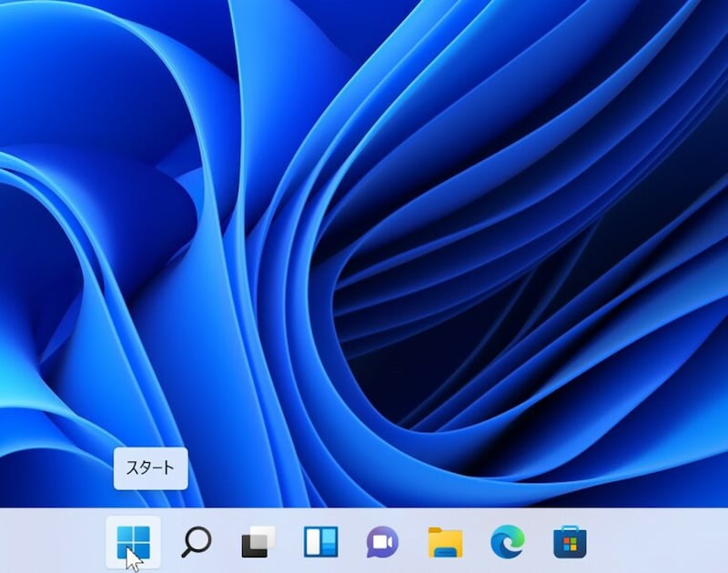728x573 pixels.
Task: Launch the Microsoft Edge browser
Action: click(x=507, y=542)
